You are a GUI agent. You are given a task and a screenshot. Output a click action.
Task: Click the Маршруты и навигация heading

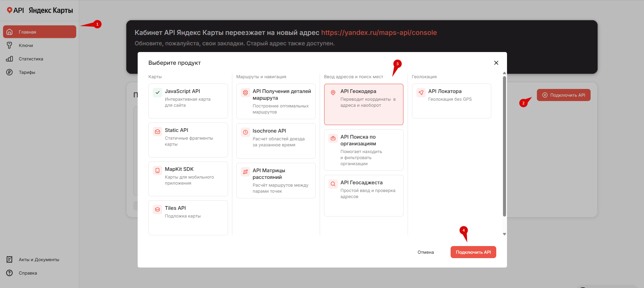(261, 77)
